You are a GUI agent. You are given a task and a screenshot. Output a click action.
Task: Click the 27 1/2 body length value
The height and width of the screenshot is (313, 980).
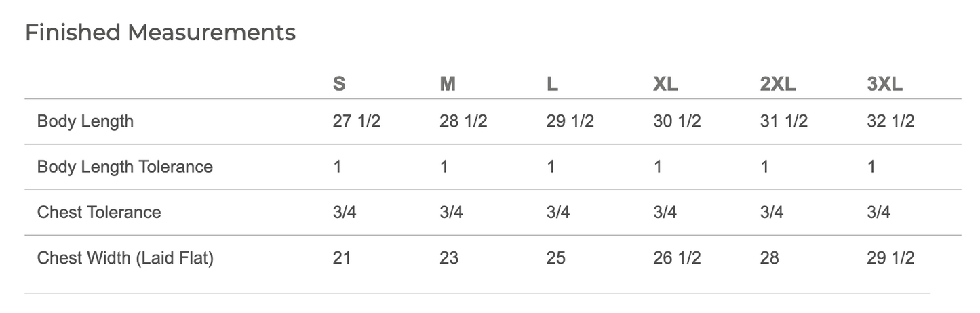(357, 121)
